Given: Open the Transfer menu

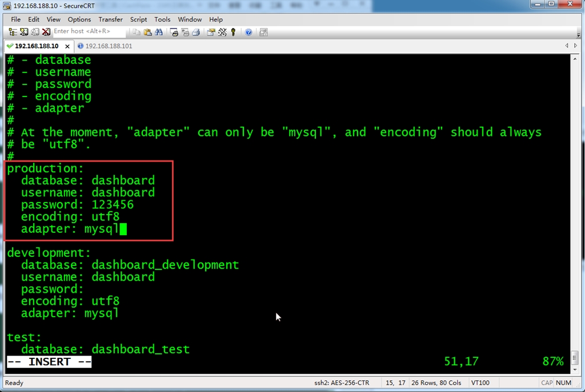Looking at the screenshot, I should click(110, 19).
